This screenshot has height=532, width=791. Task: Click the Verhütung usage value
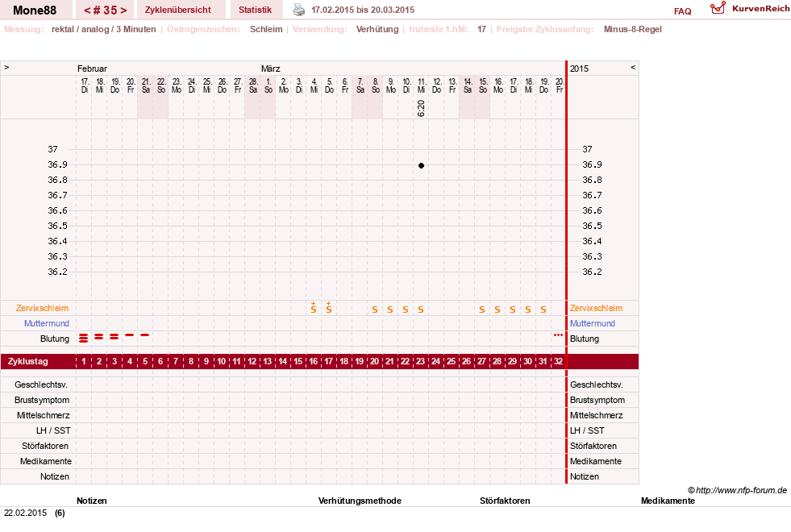pyautogui.click(x=377, y=29)
